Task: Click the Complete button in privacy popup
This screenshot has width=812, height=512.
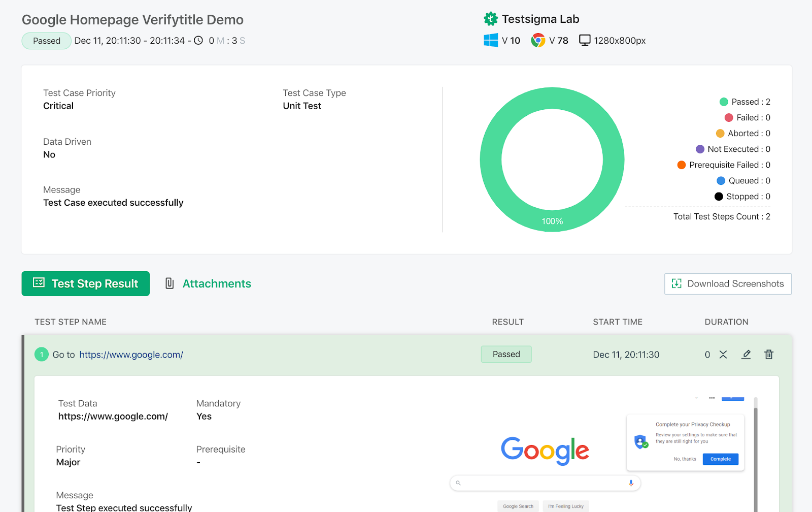Action: point(720,459)
